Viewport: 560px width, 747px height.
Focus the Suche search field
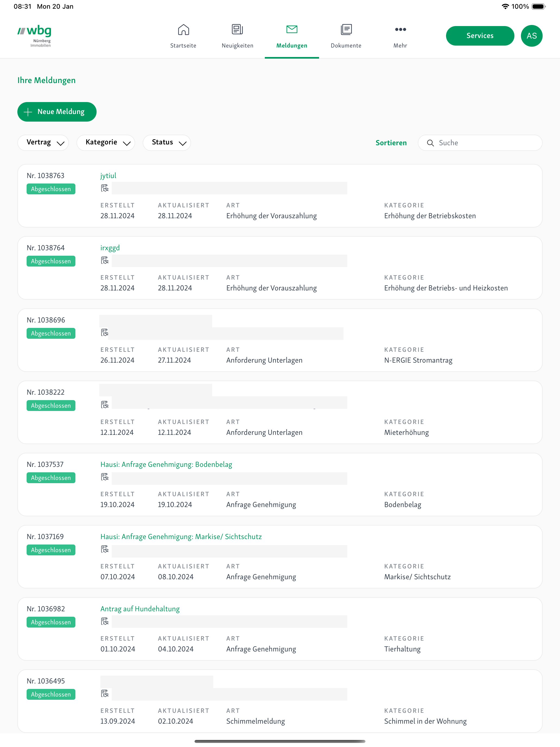coord(480,143)
